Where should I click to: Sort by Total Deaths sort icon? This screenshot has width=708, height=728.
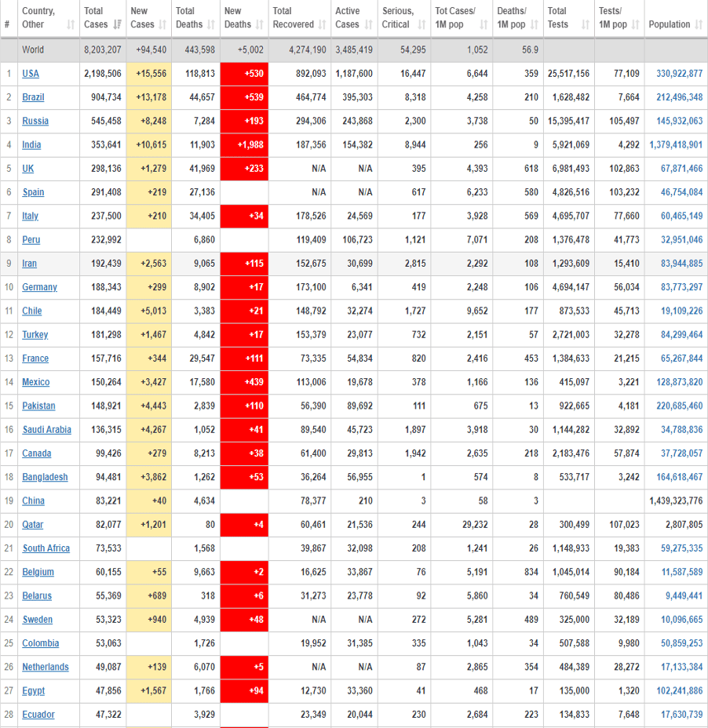pos(211,24)
